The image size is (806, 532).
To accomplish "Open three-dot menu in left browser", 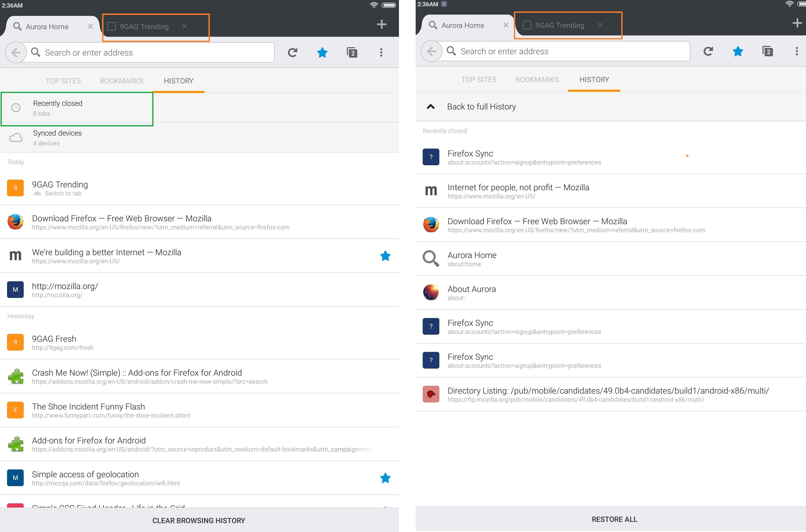I will 381,52.
